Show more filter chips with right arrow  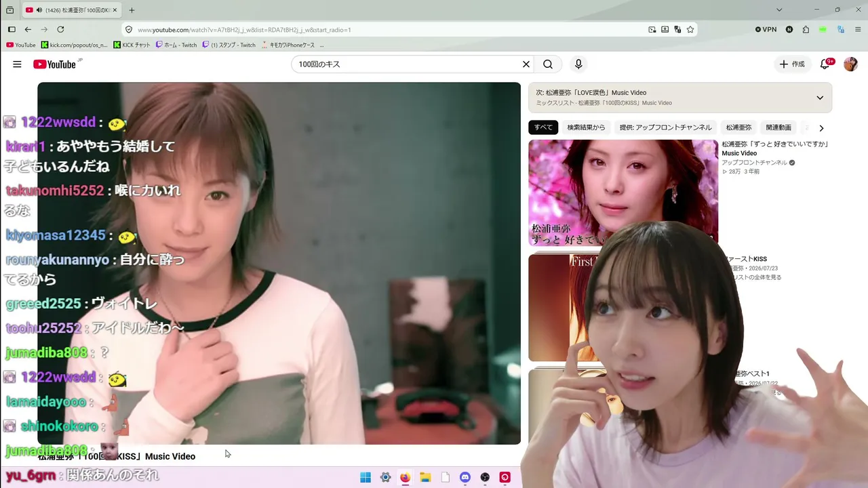coord(821,128)
